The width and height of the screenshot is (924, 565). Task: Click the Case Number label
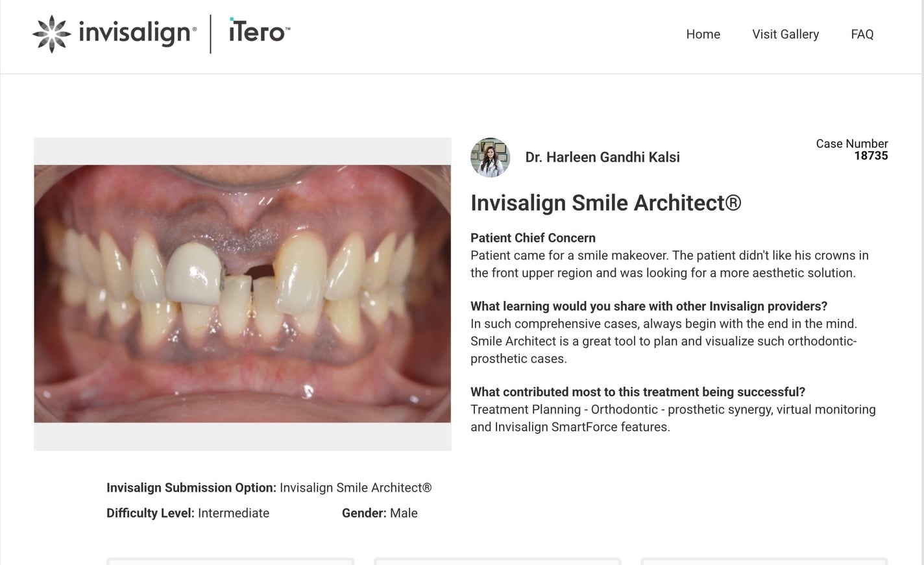coord(852,143)
